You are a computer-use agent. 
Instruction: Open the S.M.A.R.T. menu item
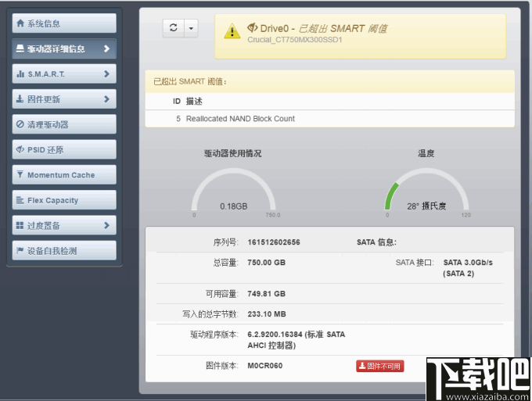(64, 74)
